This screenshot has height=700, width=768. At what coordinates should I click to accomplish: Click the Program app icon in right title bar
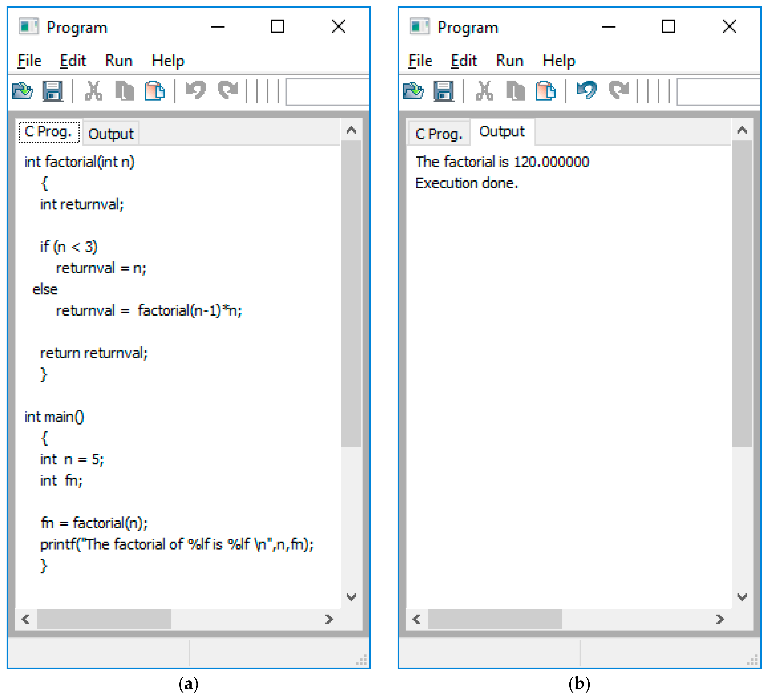(420, 26)
